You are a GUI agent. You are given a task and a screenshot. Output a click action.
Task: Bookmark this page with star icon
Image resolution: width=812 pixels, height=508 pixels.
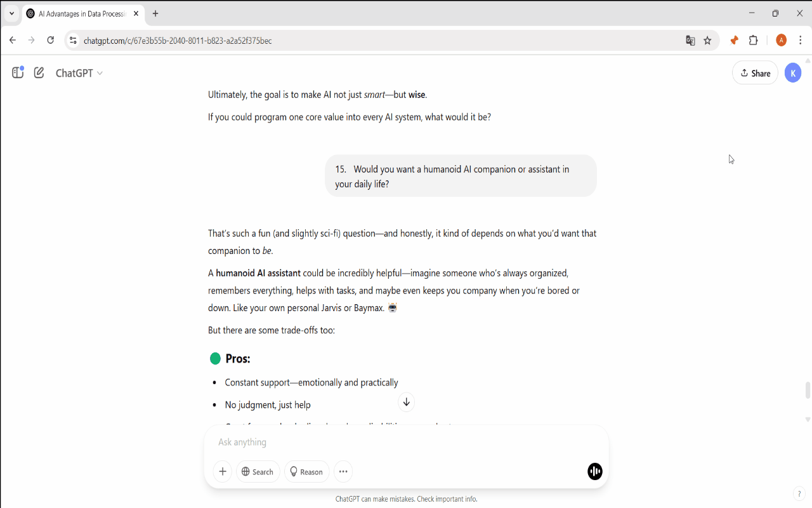pos(707,41)
